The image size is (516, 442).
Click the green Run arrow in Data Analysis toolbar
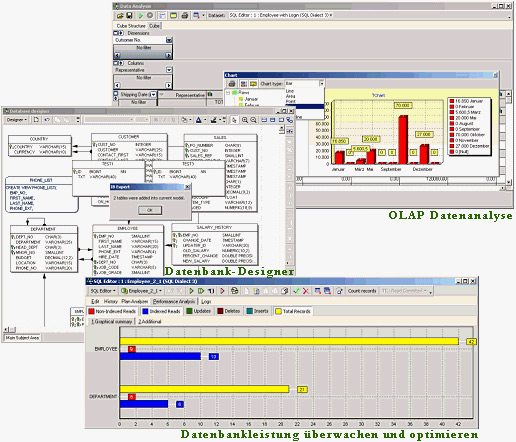click(x=141, y=16)
